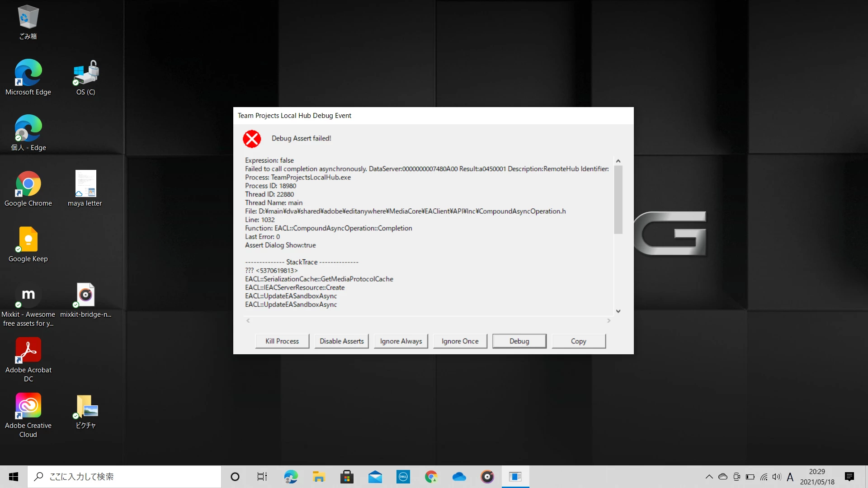Show hidden system tray icons
The image size is (868, 488).
coord(709,477)
